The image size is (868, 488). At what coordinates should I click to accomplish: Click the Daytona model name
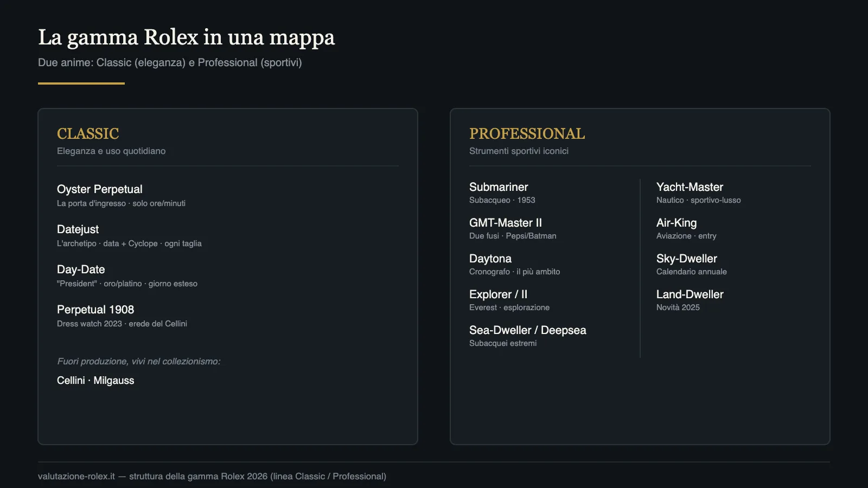490,259
